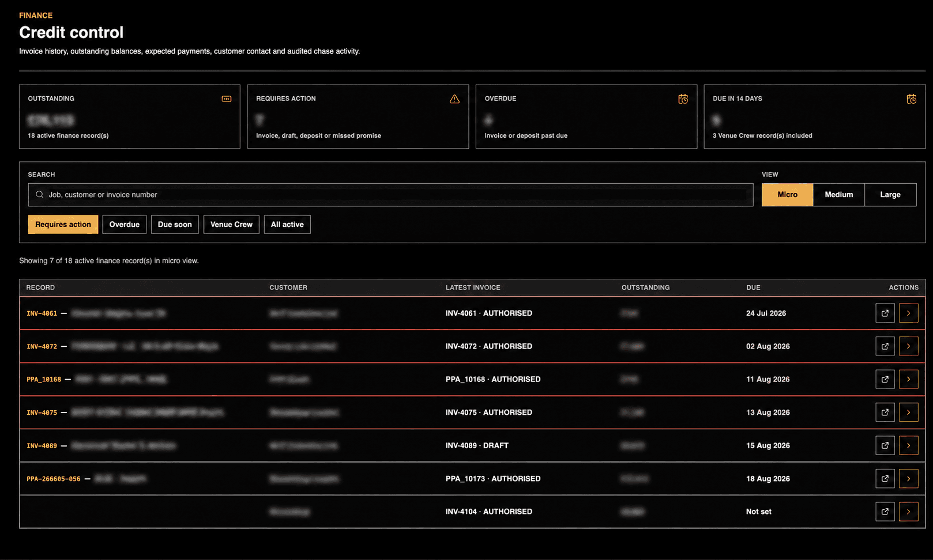The width and height of the screenshot is (933, 560).
Task: Select the 'INV-4089 · DRAFT' invoice cell
Action: click(x=477, y=446)
